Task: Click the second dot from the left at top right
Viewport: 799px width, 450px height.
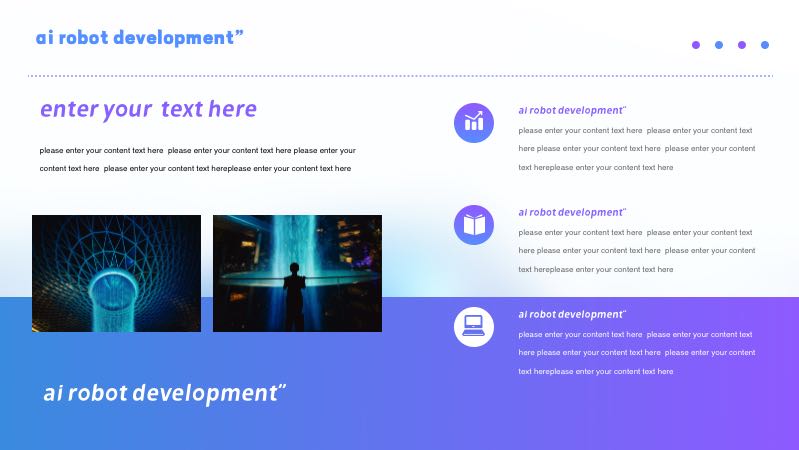Action: click(x=719, y=45)
